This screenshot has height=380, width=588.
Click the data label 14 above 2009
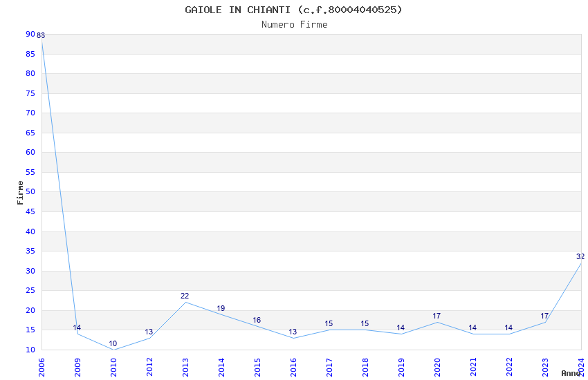point(77,327)
